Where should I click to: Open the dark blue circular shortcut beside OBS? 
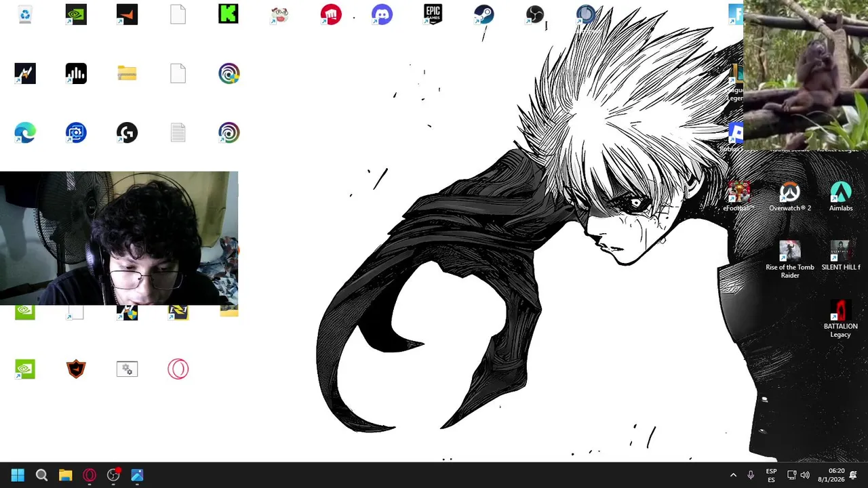coord(585,14)
